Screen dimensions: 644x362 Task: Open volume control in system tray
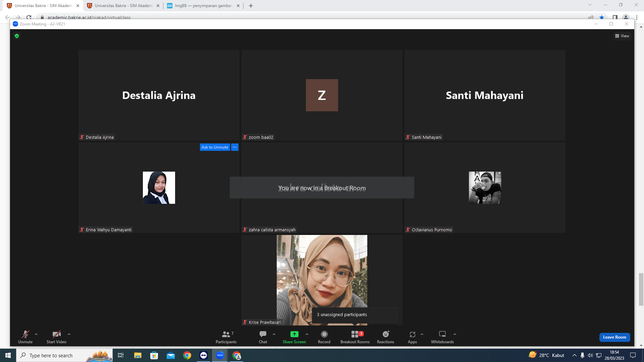[590, 355]
